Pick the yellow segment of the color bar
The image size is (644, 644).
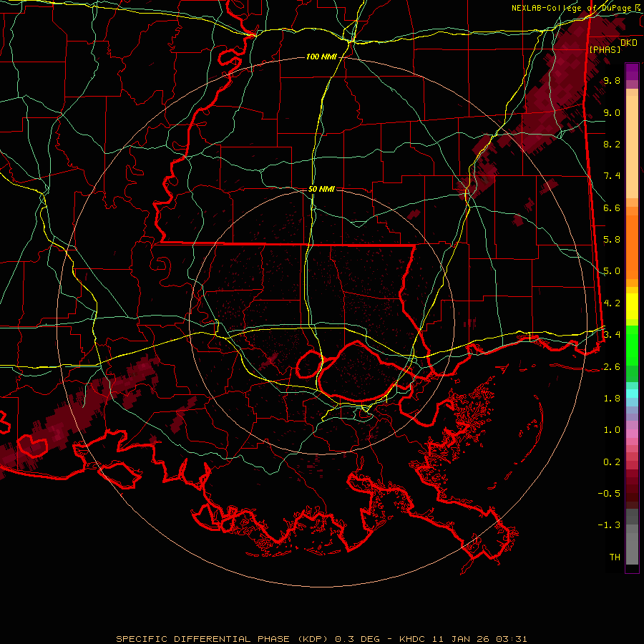point(632,306)
